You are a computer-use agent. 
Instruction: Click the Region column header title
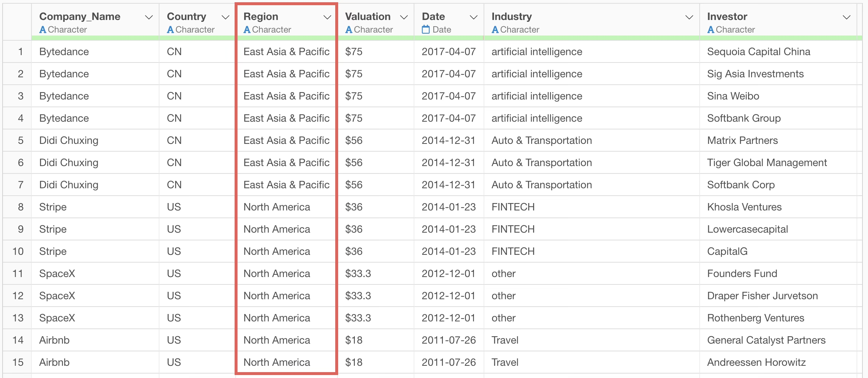(261, 17)
